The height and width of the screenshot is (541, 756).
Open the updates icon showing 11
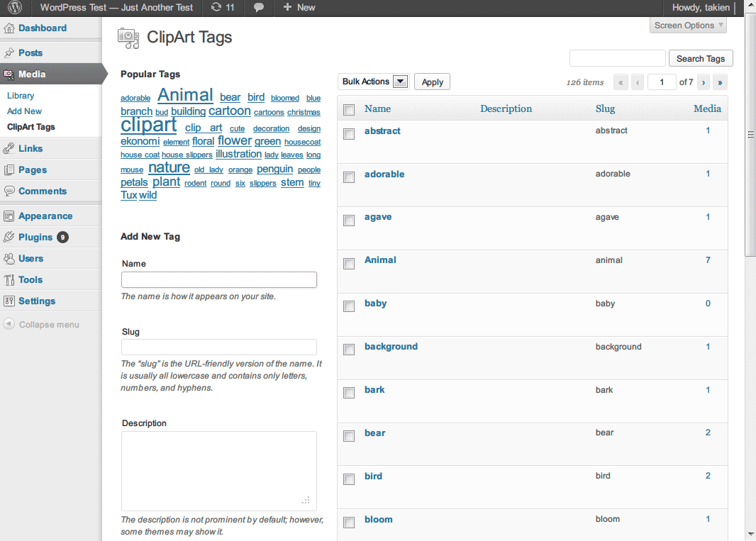pyautogui.click(x=216, y=8)
